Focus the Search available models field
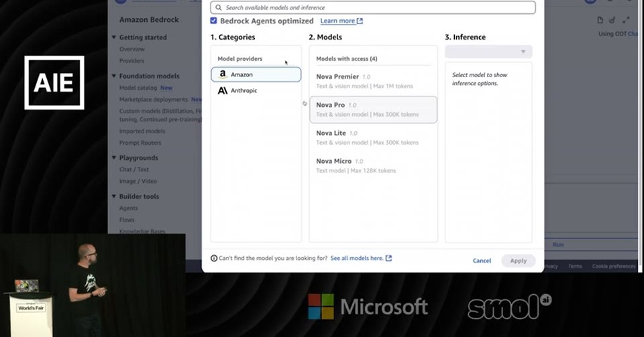The image size is (644, 337). (x=373, y=7)
